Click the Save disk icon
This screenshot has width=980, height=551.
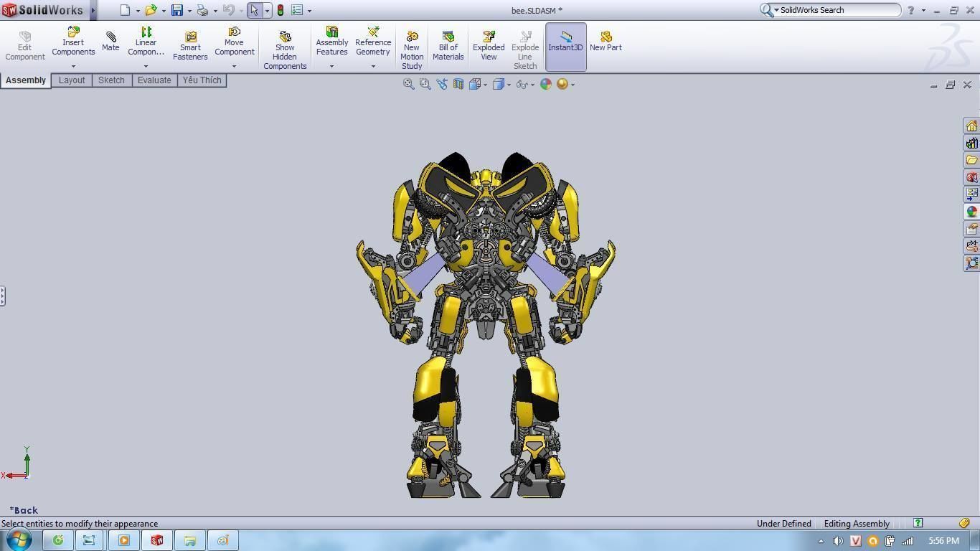[176, 10]
